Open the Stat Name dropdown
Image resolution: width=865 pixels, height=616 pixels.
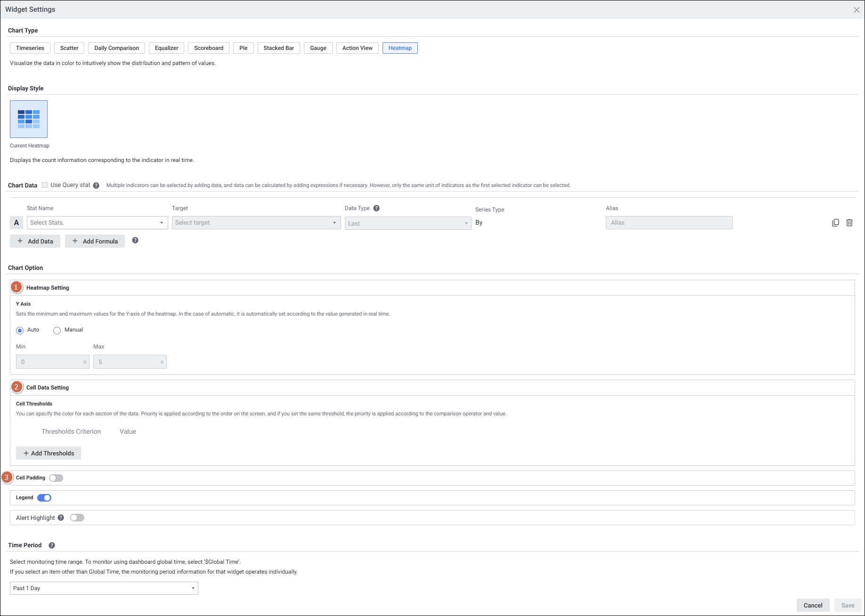pyautogui.click(x=97, y=223)
